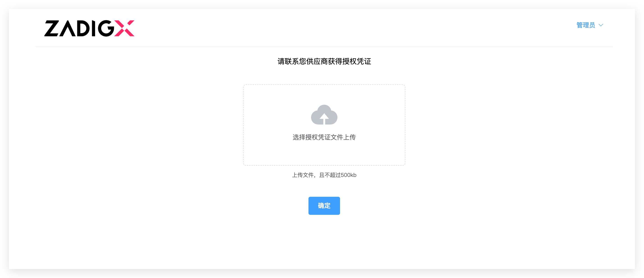Click the 选择授权凭证文件上传 link
The height and width of the screenshot is (278, 644).
[x=324, y=137]
